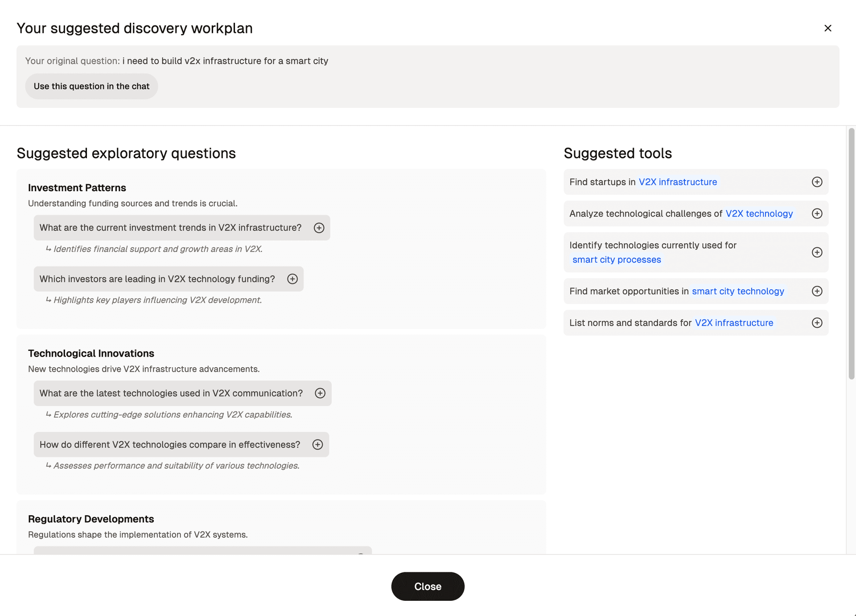Click 'Understanding funding sources and trends is crucial' text
The height and width of the screenshot is (616, 856).
tap(133, 203)
